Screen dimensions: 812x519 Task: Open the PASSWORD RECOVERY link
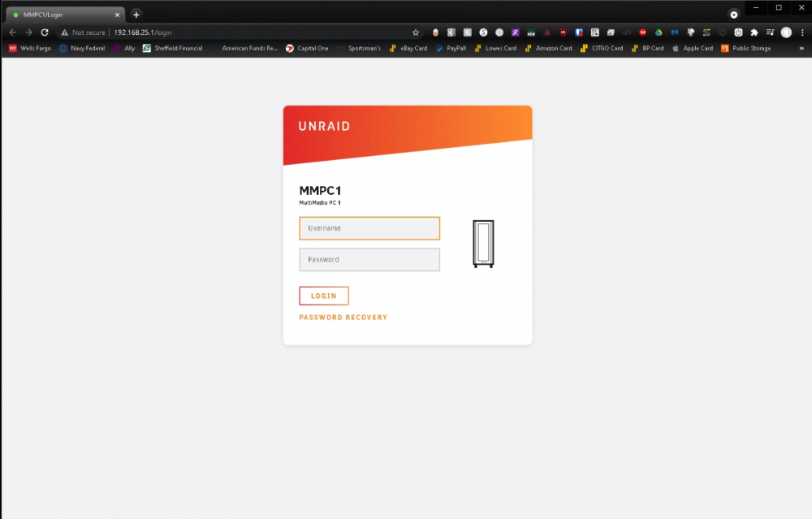[x=343, y=317]
